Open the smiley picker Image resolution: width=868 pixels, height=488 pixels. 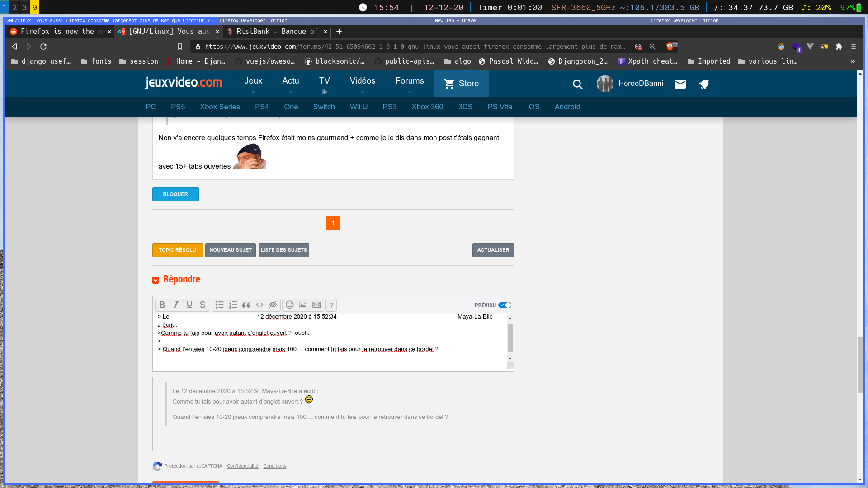click(290, 305)
